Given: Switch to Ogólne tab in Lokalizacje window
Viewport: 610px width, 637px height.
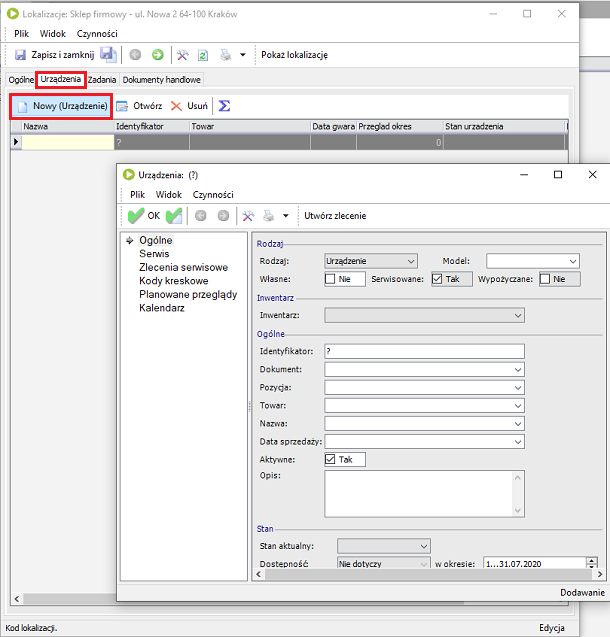Looking at the screenshot, I should pos(21,80).
